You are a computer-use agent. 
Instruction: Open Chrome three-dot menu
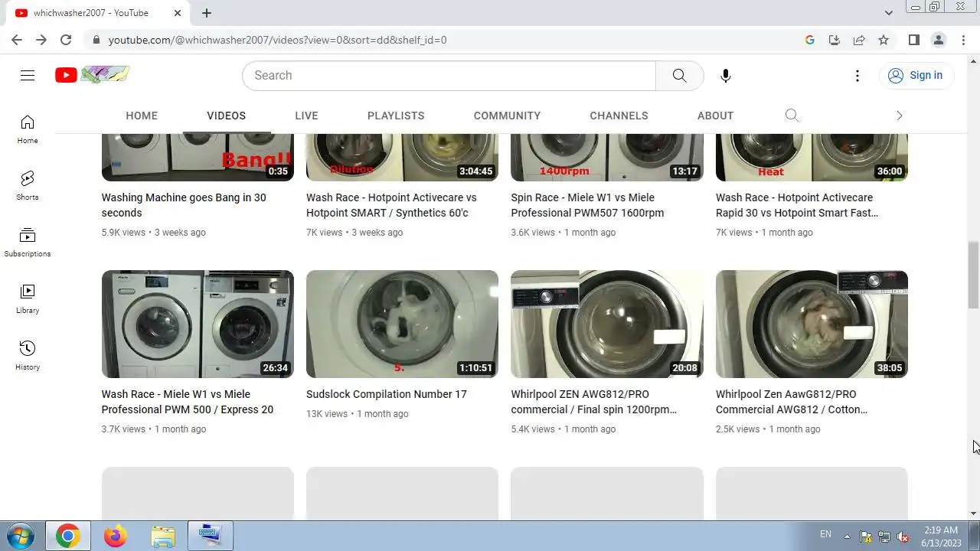click(963, 40)
